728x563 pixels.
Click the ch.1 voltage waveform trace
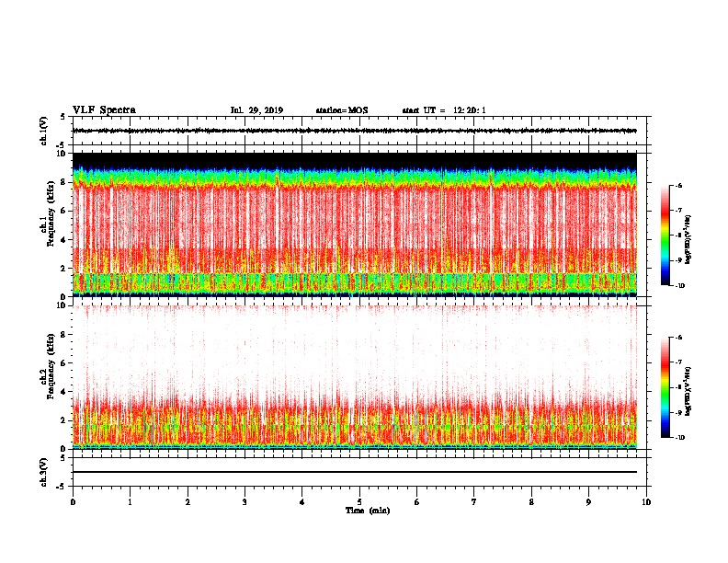(355, 131)
